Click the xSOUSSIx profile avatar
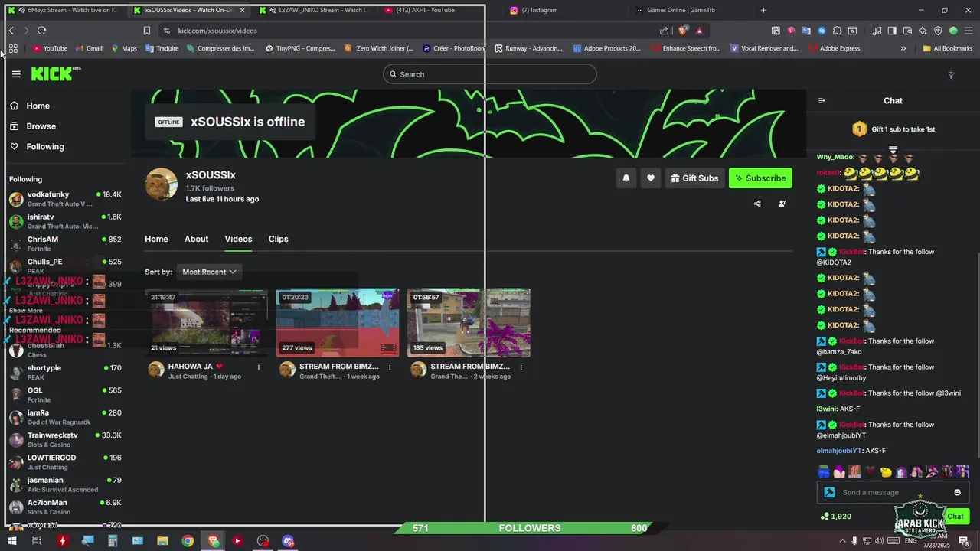Image resolution: width=980 pixels, height=551 pixels. pyautogui.click(x=162, y=184)
